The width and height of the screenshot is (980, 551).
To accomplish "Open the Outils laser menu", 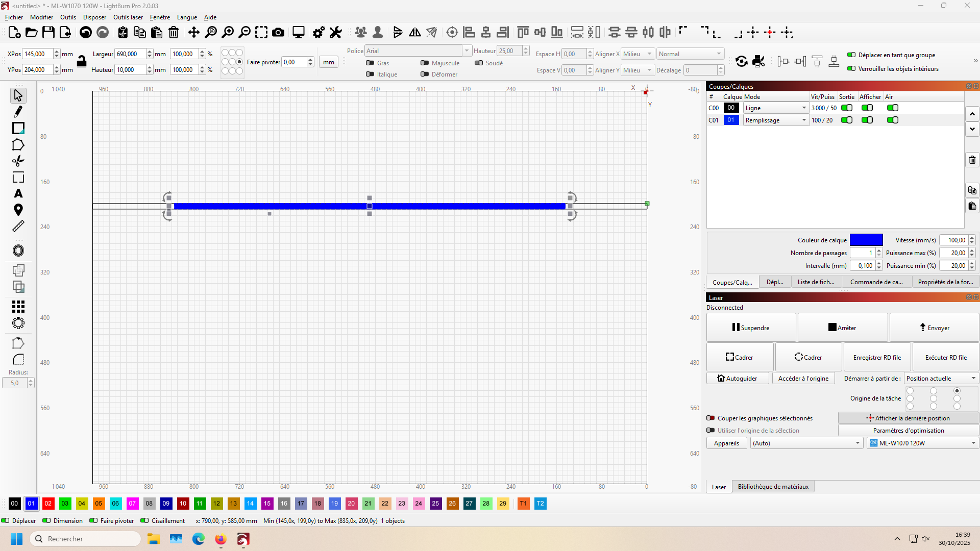I will (x=128, y=17).
